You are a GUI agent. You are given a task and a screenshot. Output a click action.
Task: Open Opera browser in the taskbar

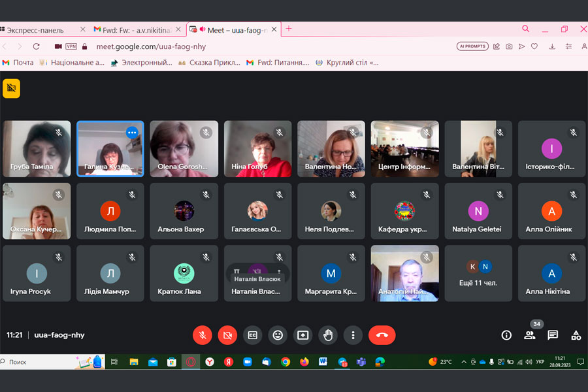coord(191,362)
